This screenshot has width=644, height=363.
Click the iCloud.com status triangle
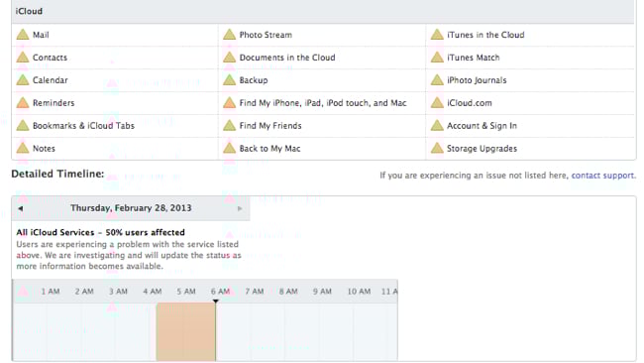[x=437, y=102]
